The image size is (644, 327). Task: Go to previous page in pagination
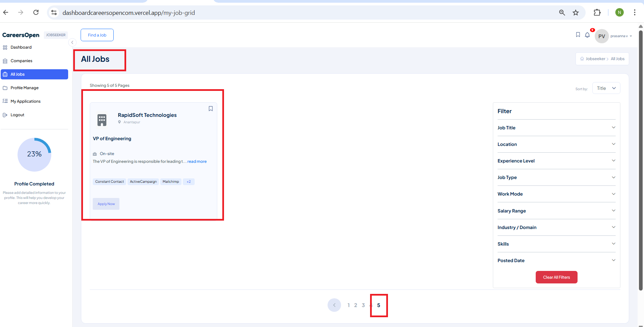(334, 305)
